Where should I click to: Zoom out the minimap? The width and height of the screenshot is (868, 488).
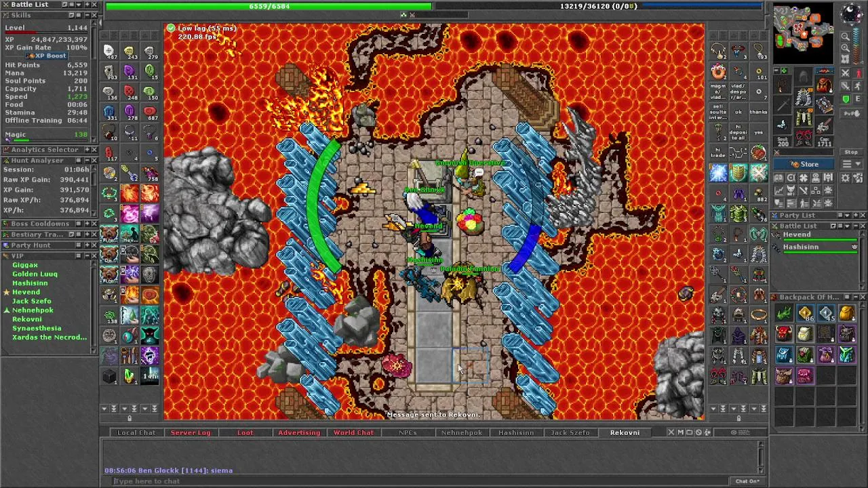(x=845, y=36)
